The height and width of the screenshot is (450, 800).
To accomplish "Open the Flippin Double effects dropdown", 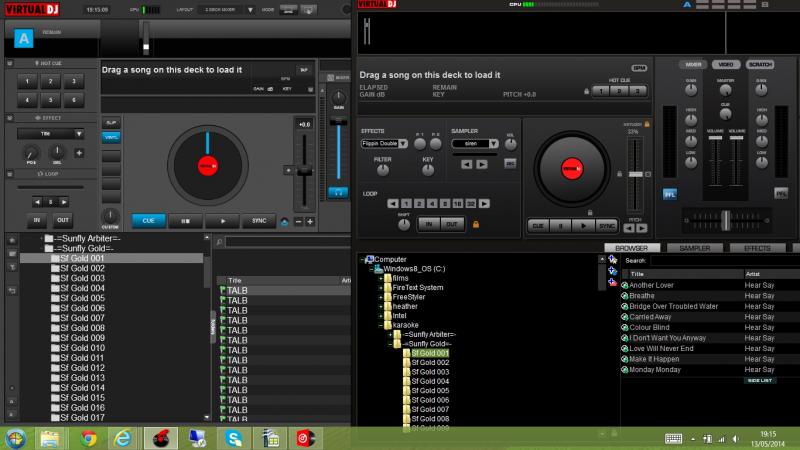I will [x=403, y=143].
